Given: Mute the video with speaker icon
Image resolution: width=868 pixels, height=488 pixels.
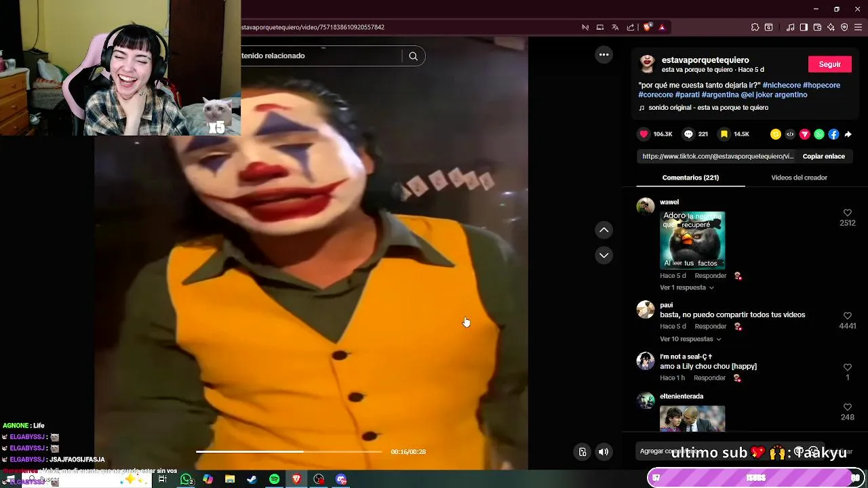Looking at the screenshot, I should (604, 452).
